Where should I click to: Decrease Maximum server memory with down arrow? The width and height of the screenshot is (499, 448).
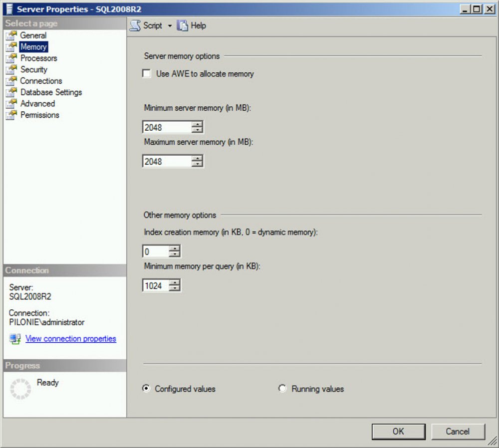tap(198, 163)
